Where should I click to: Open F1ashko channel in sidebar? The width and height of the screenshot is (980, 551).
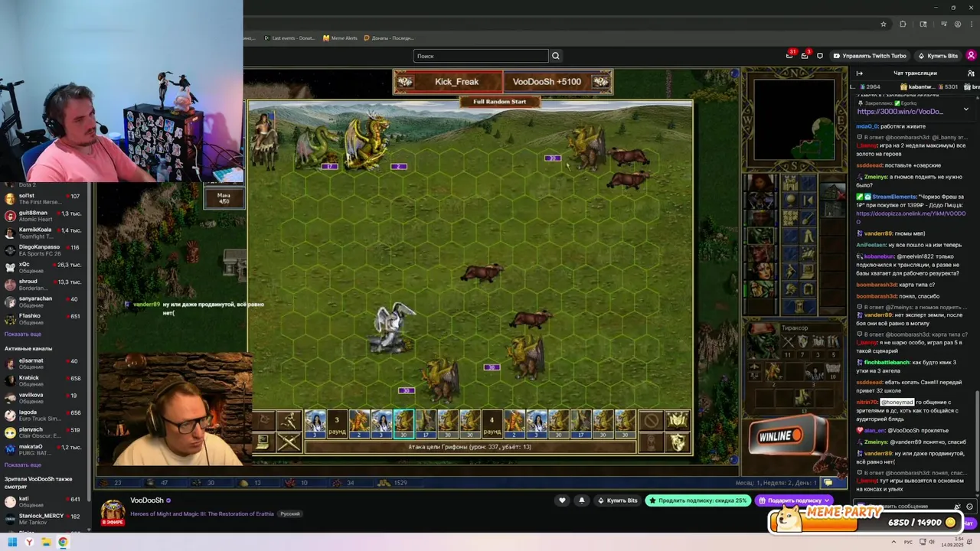click(x=45, y=318)
